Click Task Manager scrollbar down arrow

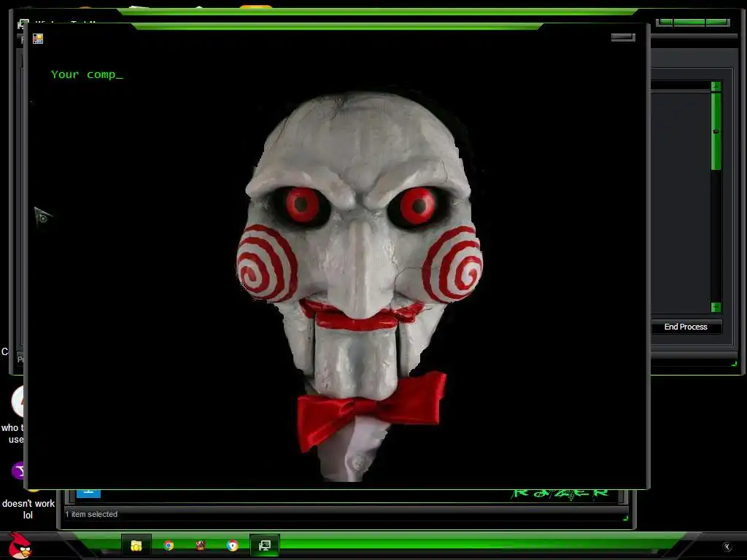coord(716,307)
